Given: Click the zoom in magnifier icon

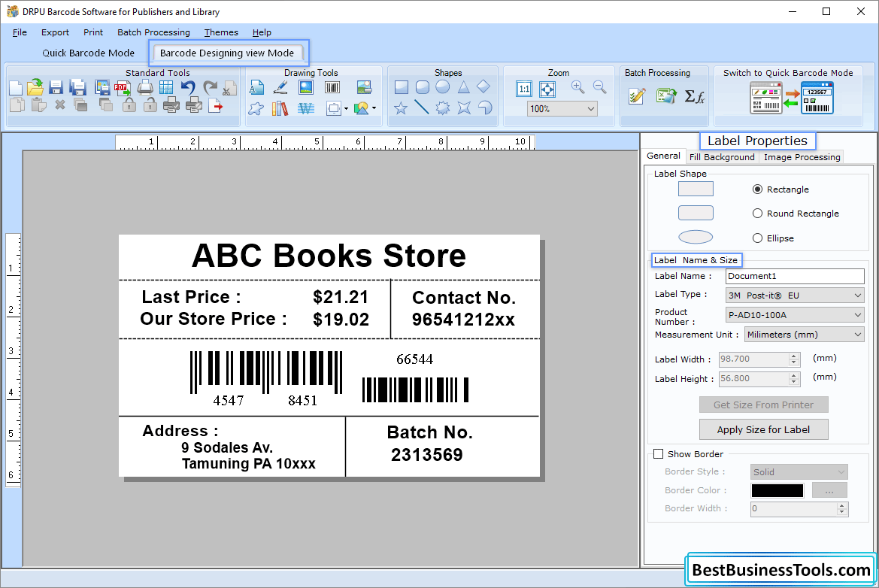Looking at the screenshot, I should click(577, 87).
